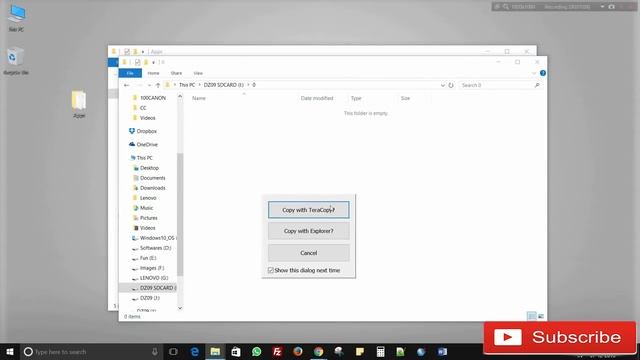Click Cancel in the copy dialog
640x360 pixels.
(309, 253)
